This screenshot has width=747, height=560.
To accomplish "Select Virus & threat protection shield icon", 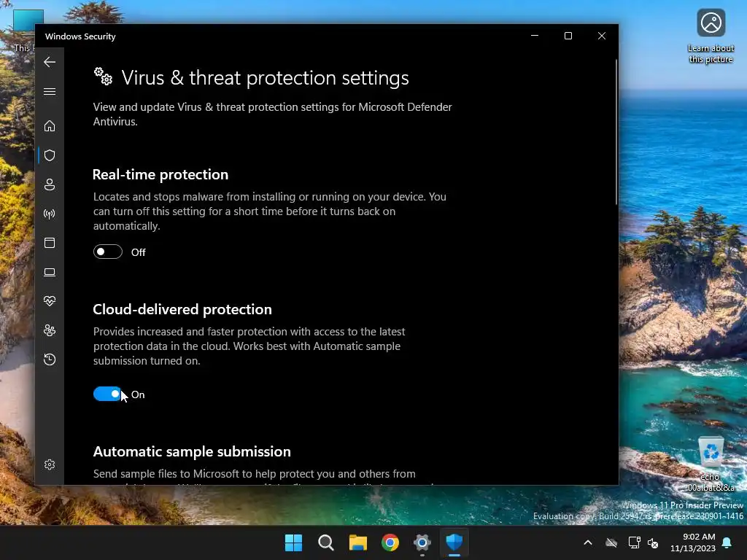I will pyautogui.click(x=50, y=155).
